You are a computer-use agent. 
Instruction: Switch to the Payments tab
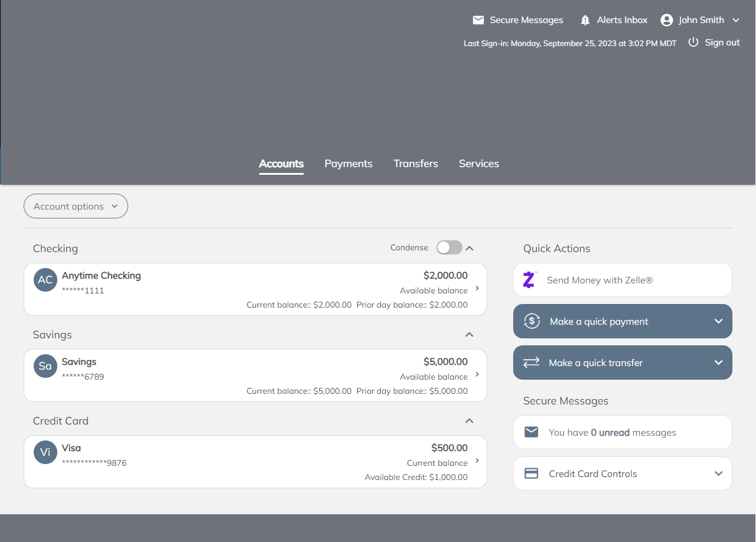pyautogui.click(x=348, y=164)
